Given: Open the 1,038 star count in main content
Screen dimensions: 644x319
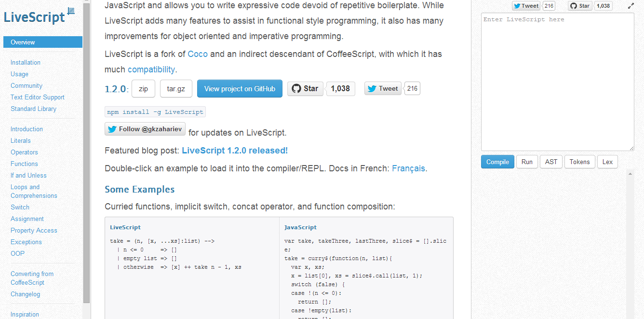Looking at the screenshot, I should 340,89.
